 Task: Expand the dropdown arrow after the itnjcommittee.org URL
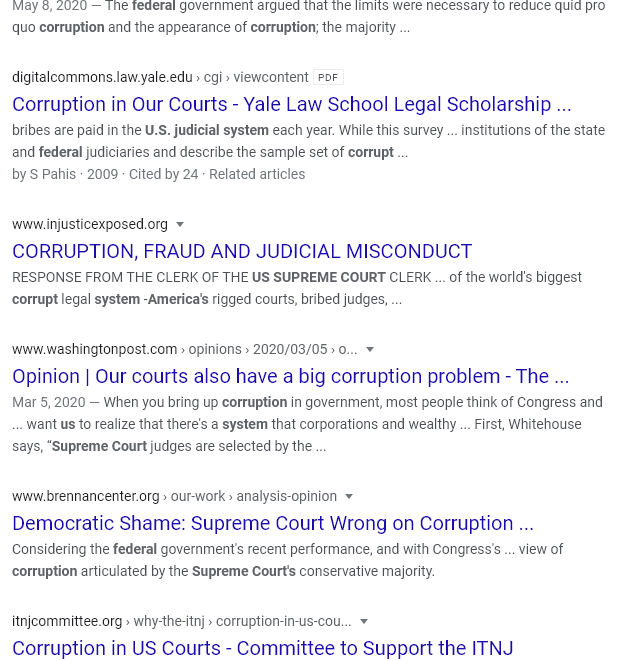(x=364, y=622)
